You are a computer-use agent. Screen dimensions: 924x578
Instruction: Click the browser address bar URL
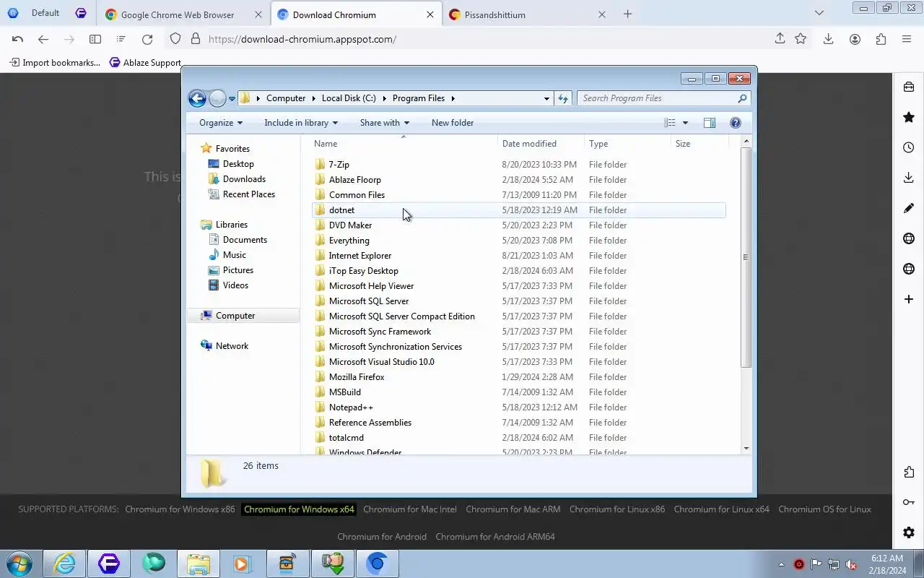click(x=302, y=39)
